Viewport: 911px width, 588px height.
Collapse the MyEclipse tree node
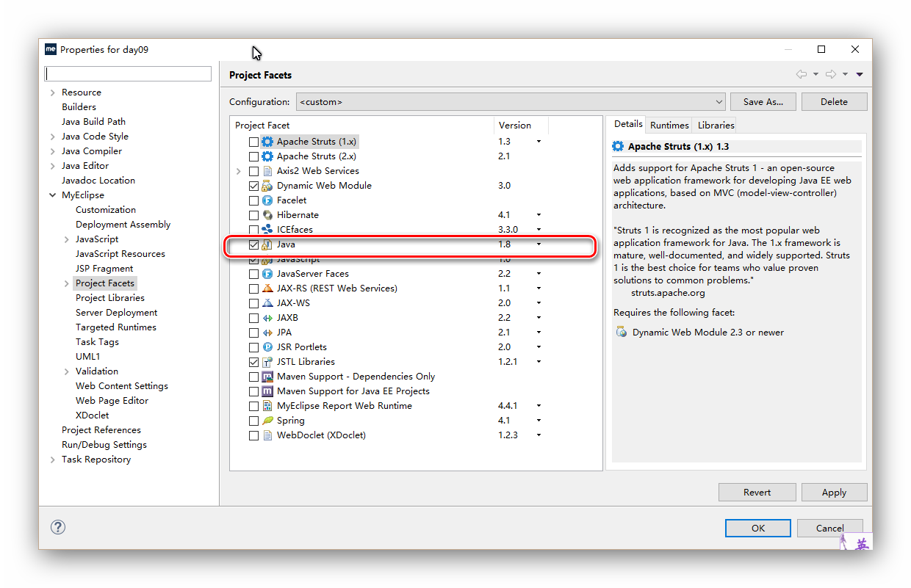click(52, 195)
